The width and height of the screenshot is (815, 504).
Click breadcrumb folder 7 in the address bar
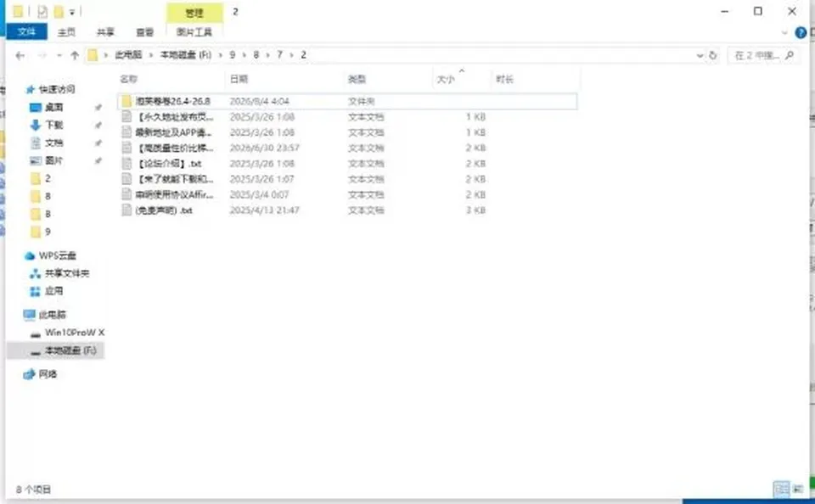tap(279, 54)
